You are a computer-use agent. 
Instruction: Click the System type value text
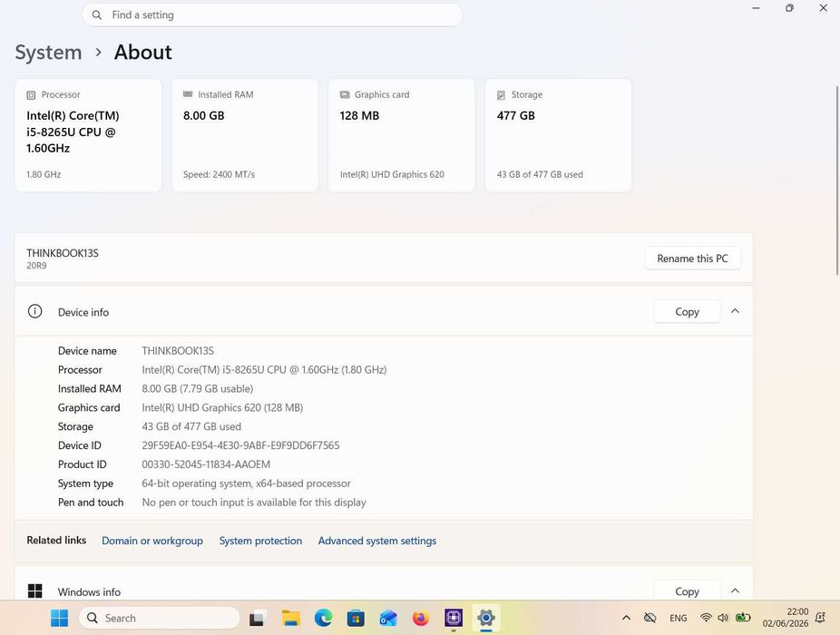coord(246,484)
